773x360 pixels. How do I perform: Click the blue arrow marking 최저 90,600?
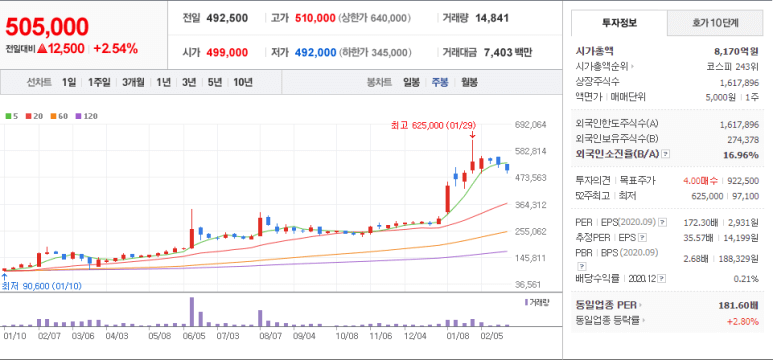(x=4, y=277)
